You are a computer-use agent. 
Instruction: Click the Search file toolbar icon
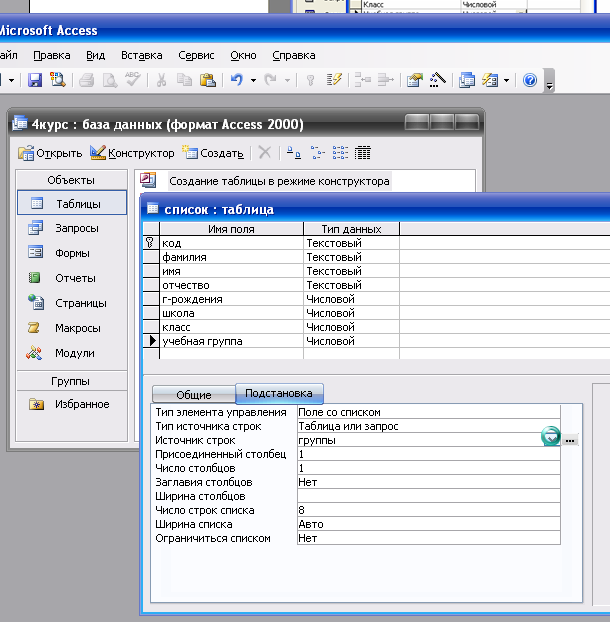pyautogui.click(x=58, y=80)
